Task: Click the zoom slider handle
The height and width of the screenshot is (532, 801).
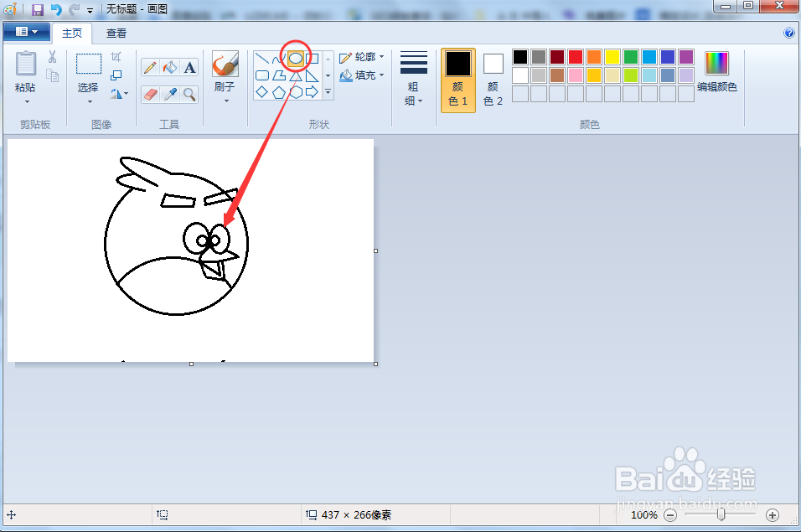Action: 721,514
